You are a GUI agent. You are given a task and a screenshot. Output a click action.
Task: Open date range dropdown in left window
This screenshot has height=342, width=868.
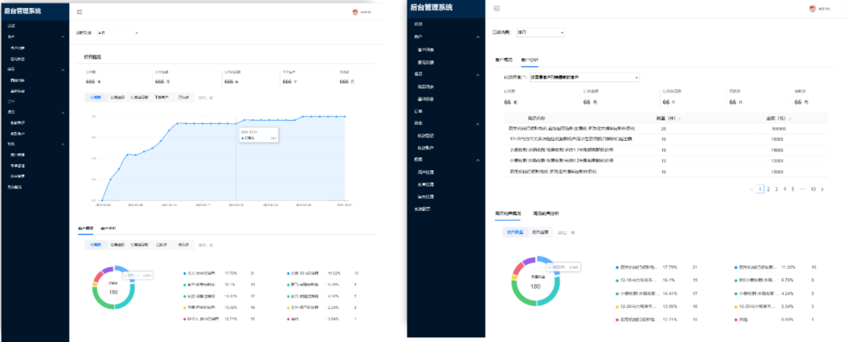(118, 33)
